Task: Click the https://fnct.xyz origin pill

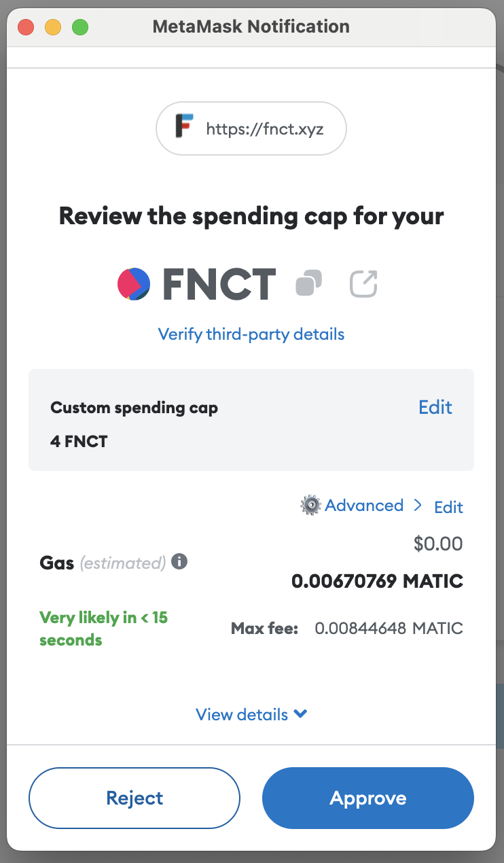Action: pyautogui.click(x=251, y=128)
